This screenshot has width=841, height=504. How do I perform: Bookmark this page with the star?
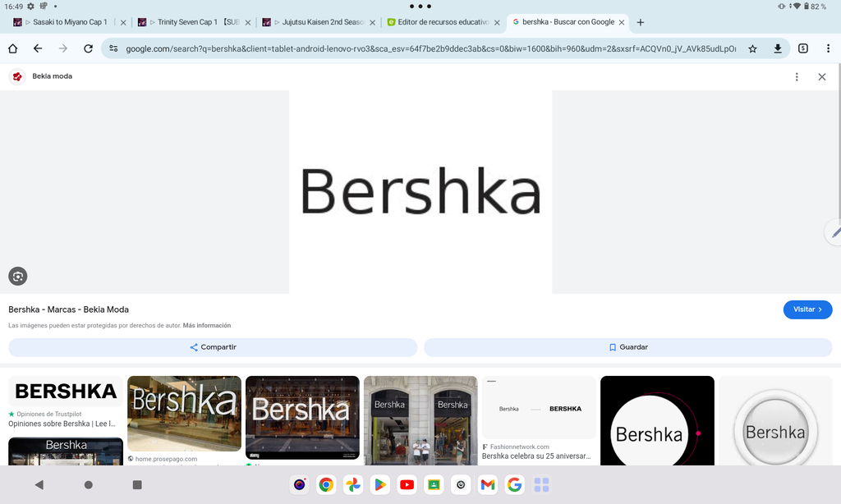tap(752, 48)
